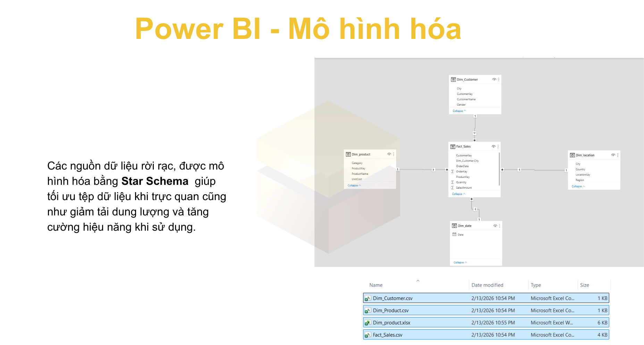
Task: Toggle visibility eye on Dim_Customer table
Action: coord(494,80)
